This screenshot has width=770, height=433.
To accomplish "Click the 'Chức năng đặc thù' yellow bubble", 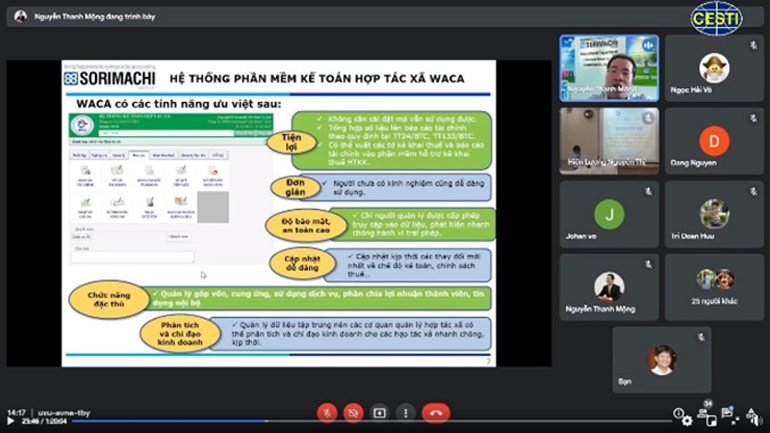I will coord(109,299).
